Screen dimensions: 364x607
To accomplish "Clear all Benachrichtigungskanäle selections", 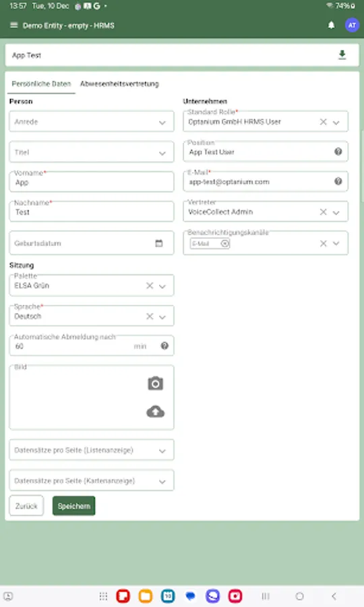I will pos(323,243).
